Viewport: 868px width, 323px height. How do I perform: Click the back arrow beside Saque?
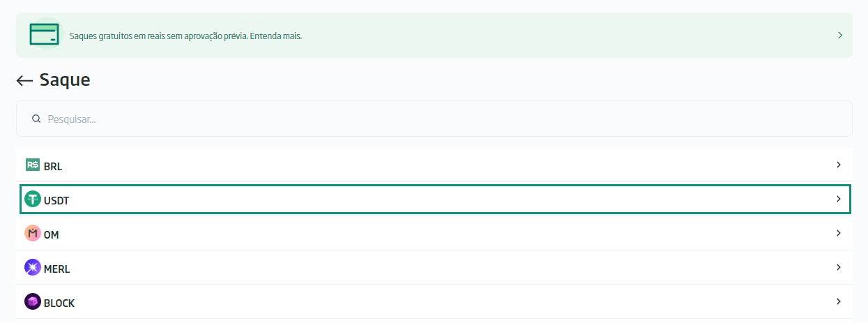(x=24, y=81)
